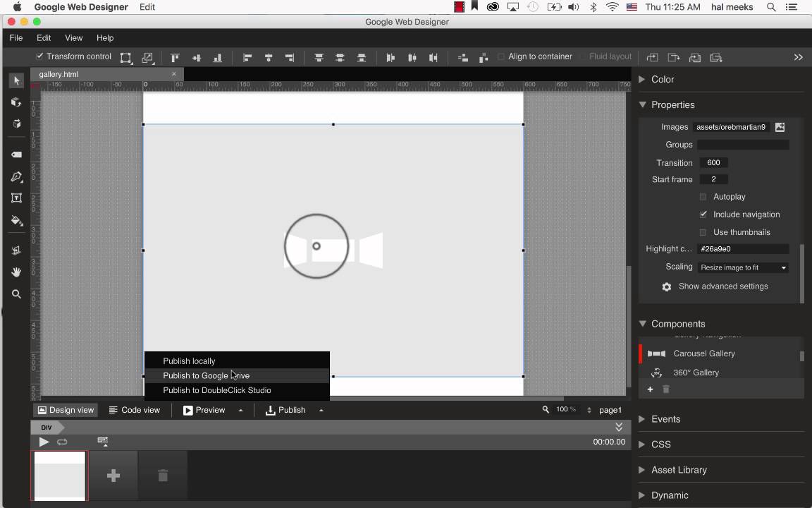Expand the Asset Library panel
The image size is (812, 508).
(x=643, y=470)
